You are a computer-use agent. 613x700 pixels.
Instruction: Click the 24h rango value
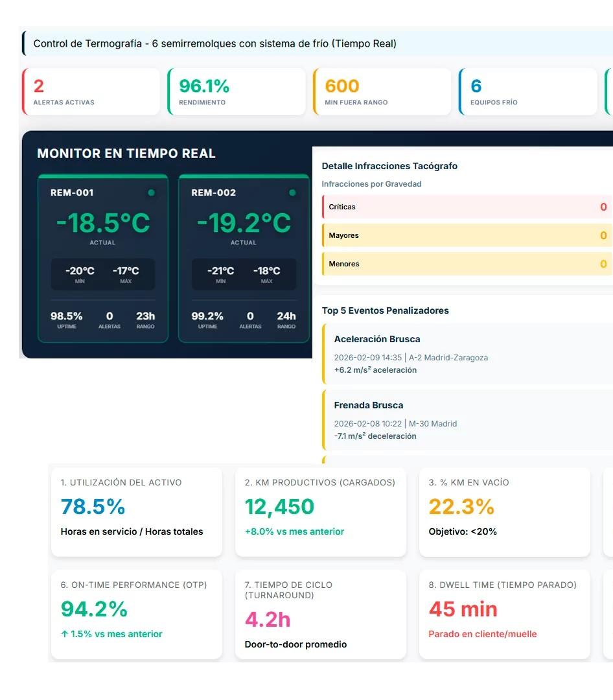pos(286,316)
